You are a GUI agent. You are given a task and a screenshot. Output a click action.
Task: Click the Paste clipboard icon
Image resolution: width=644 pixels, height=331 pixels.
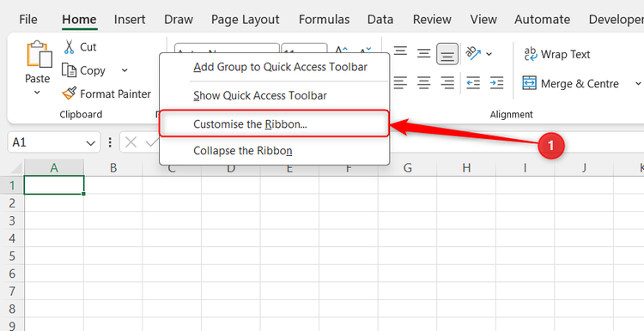pos(39,54)
